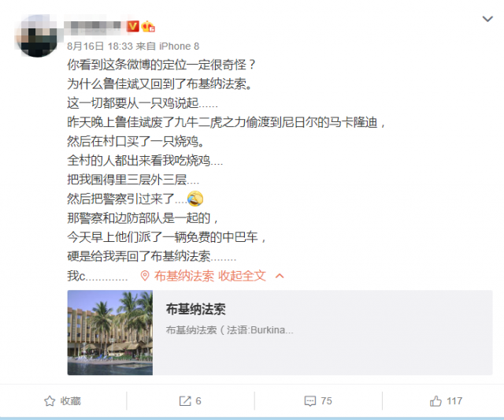
Task: Click the location pin icon
Action: pyautogui.click(x=145, y=276)
